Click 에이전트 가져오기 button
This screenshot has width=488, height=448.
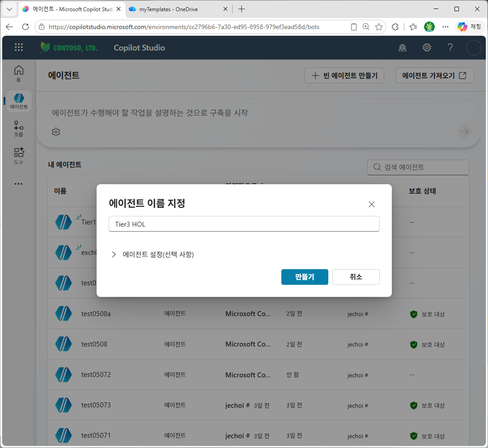pos(435,76)
